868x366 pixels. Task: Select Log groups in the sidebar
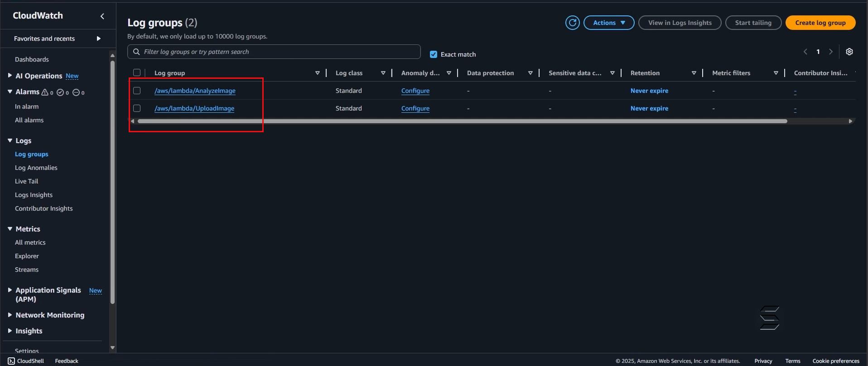(32, 154)
